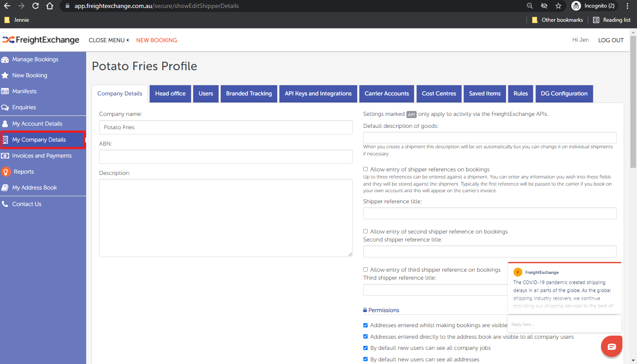Uncheck new users can see all addresses
The height and width of the screenshot is (364, 637).
point(366,359)
